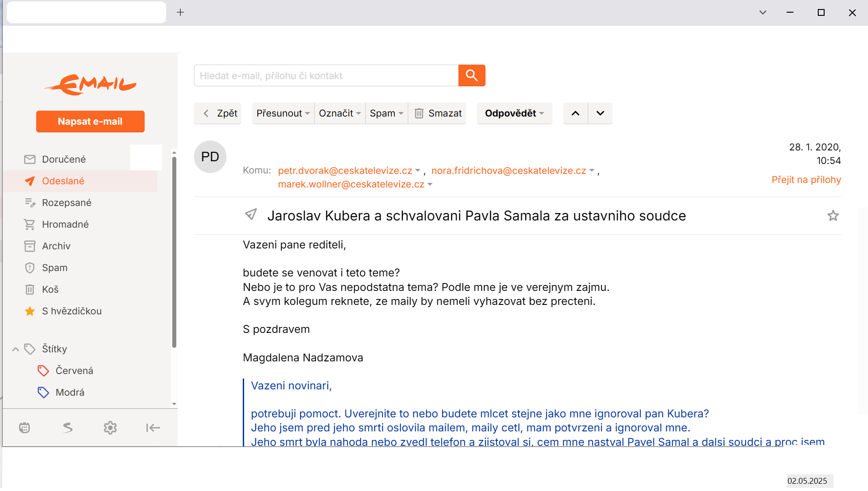Click the Email logo
This screenshot has width=868, height=491.
[90, 84]
